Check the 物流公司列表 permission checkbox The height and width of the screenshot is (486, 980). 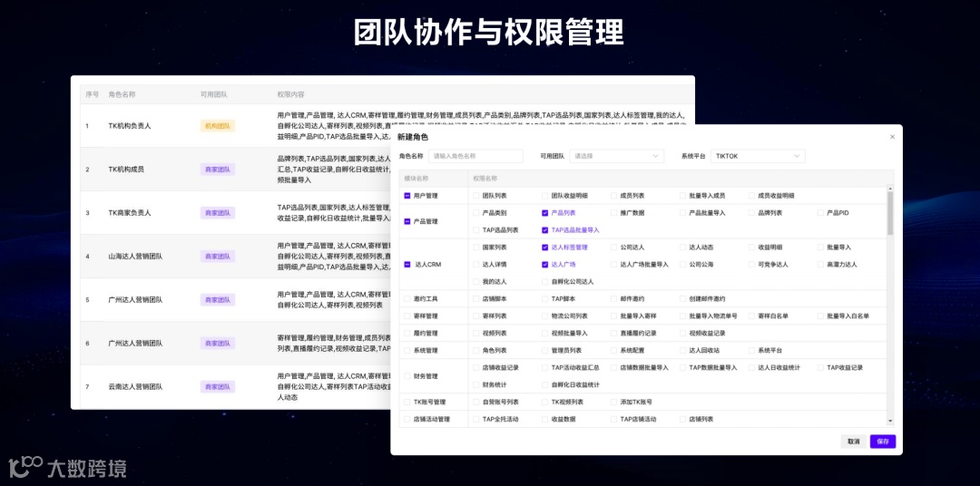pyautogui.click(x=545, y=316)
